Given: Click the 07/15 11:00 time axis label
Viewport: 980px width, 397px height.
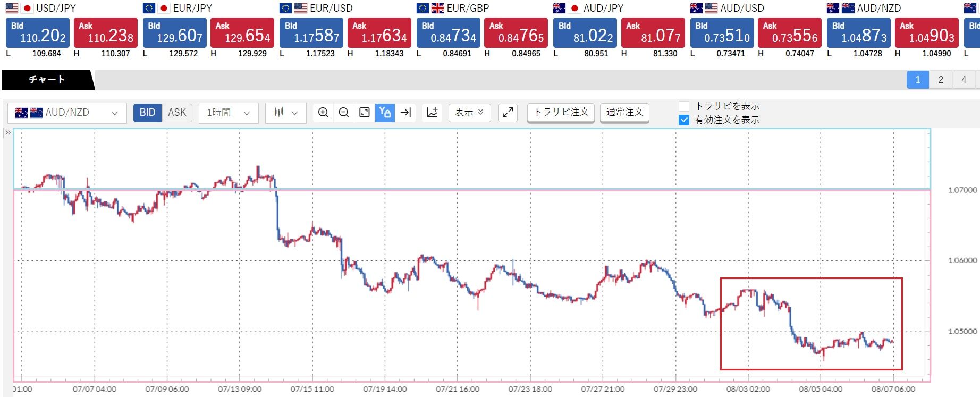Looking at the screenshot, I should coord(312,389).
